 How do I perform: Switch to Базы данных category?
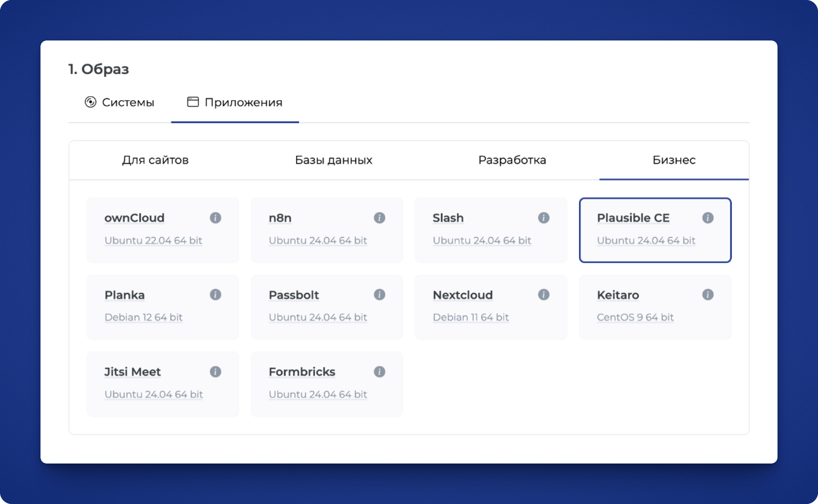[334, 160]
